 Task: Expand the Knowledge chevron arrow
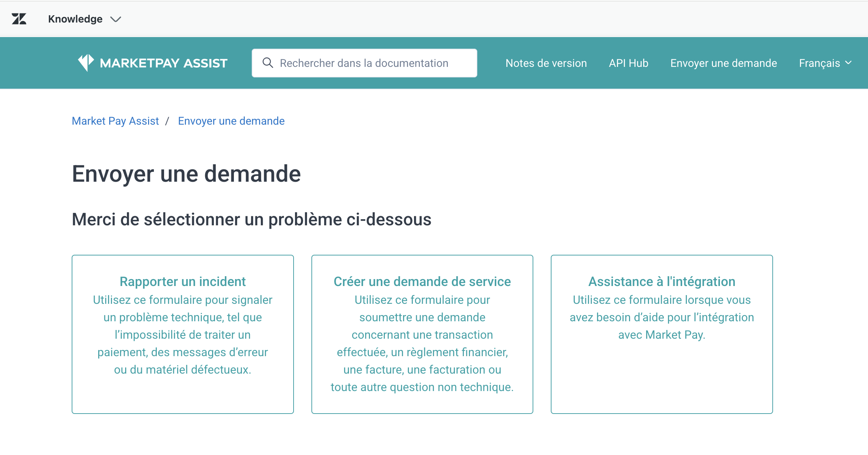click(x=116, y=19)
